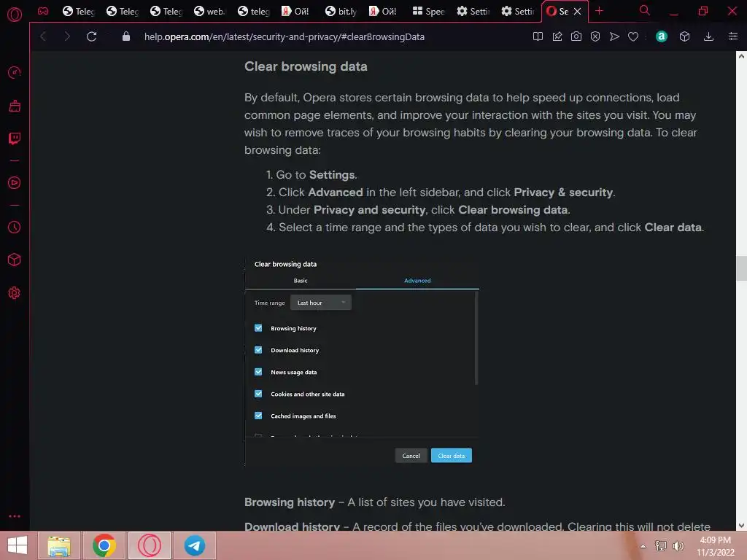Image resolution: width=747 pixels, height=560 pixels.
Task: Open My Flow send arrow icon
Action: [614, 36]
